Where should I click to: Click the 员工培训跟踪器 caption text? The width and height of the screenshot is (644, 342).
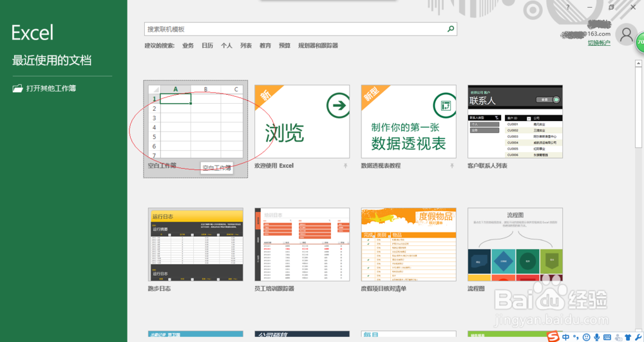tap(274, 289)
